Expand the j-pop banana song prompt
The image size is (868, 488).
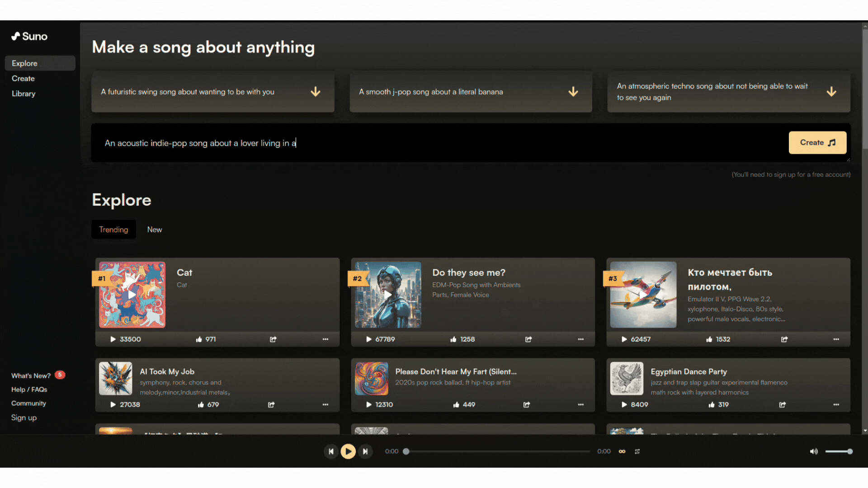(x=573, y=92)
